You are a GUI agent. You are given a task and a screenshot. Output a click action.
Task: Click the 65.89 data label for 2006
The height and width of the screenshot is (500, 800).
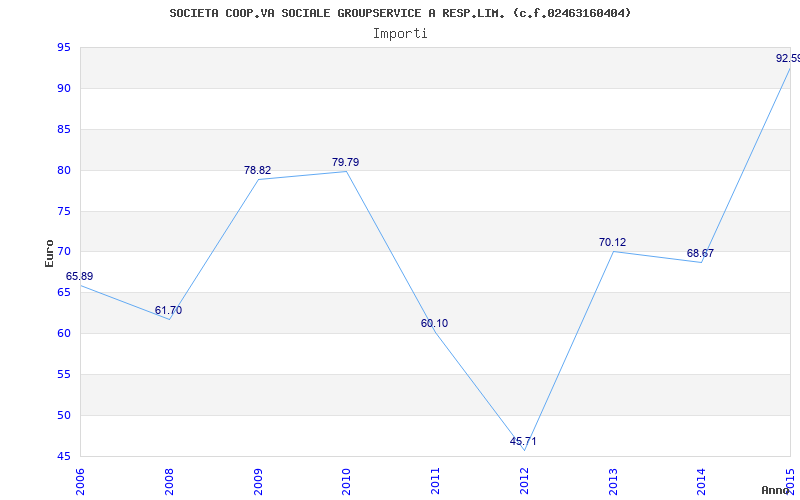coord(80,277)
